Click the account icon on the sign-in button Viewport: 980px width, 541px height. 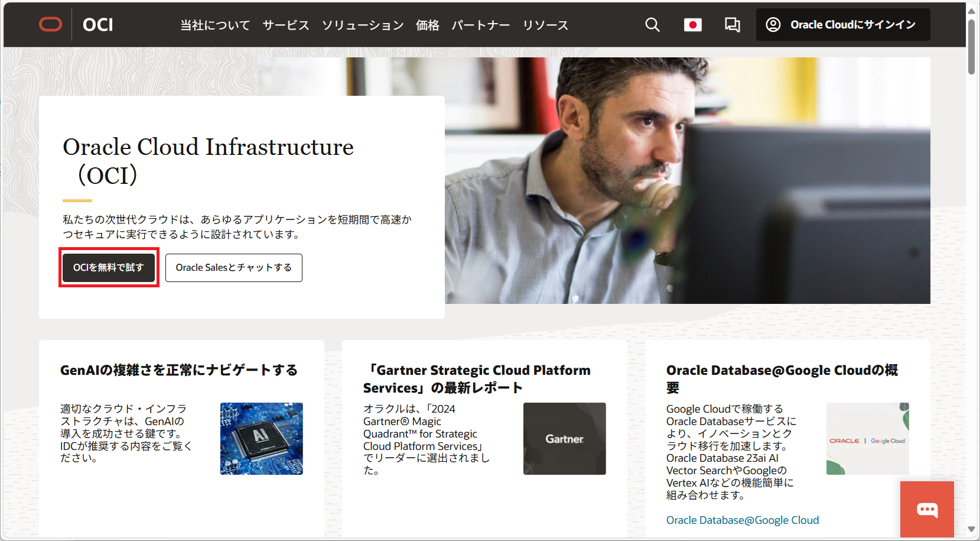tap(774, 24)
